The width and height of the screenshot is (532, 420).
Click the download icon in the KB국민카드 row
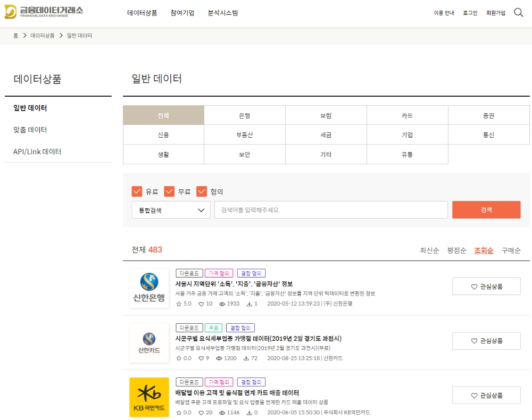click(250, 413)
